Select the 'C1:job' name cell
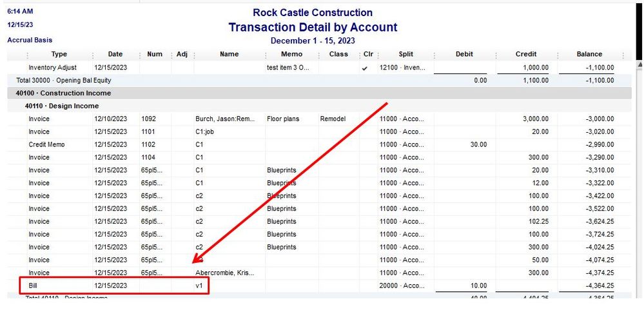This screenshot has width=644, height=310. coord(204,132)
